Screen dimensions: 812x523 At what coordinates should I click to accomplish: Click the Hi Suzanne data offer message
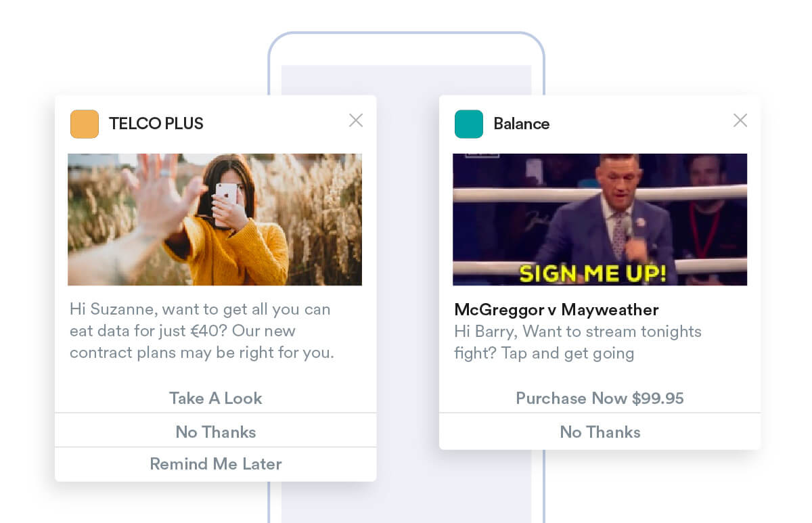[x=202, y=331]
